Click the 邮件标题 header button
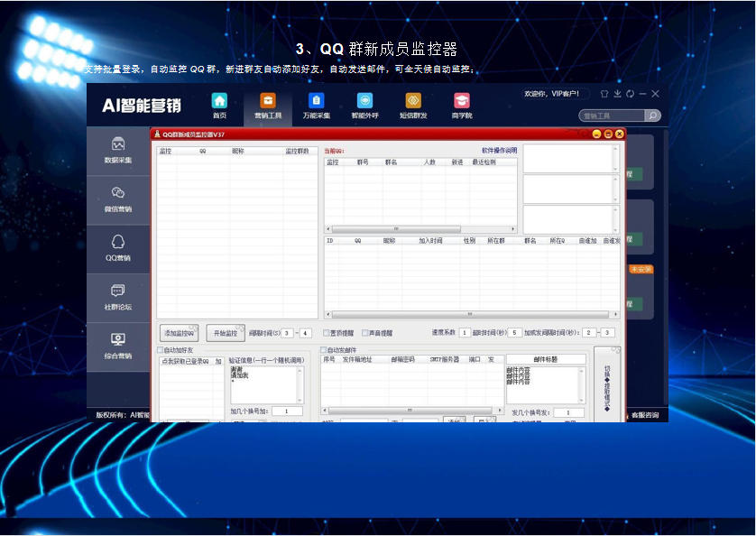This screenshot has width=756, height=536. click(x=546, y=359)
